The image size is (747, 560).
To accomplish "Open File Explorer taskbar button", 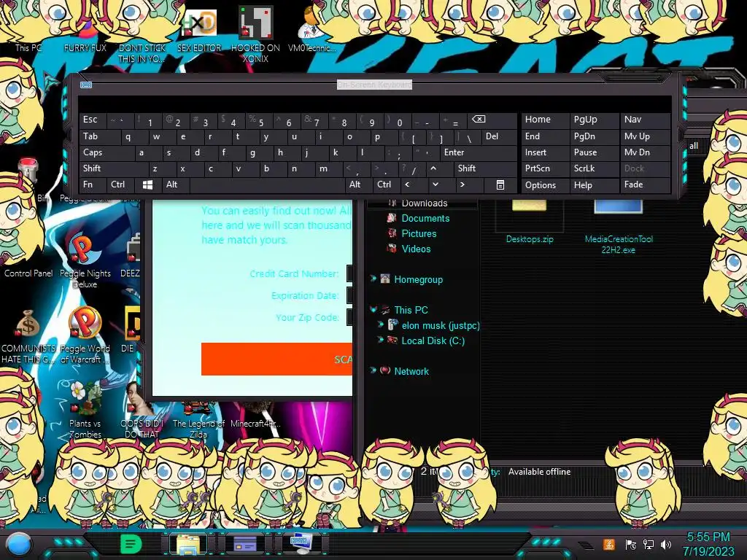I will pyautogui.click(x=188, y=544).
